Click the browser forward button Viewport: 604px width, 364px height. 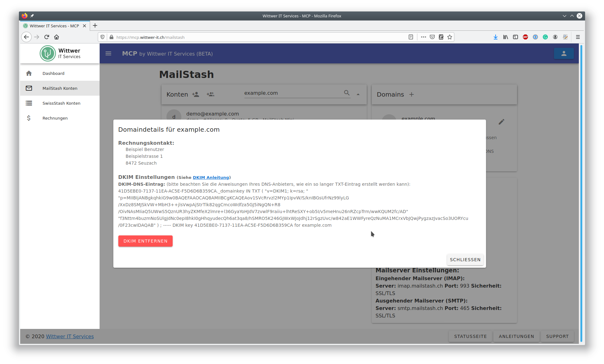[37, 37]
